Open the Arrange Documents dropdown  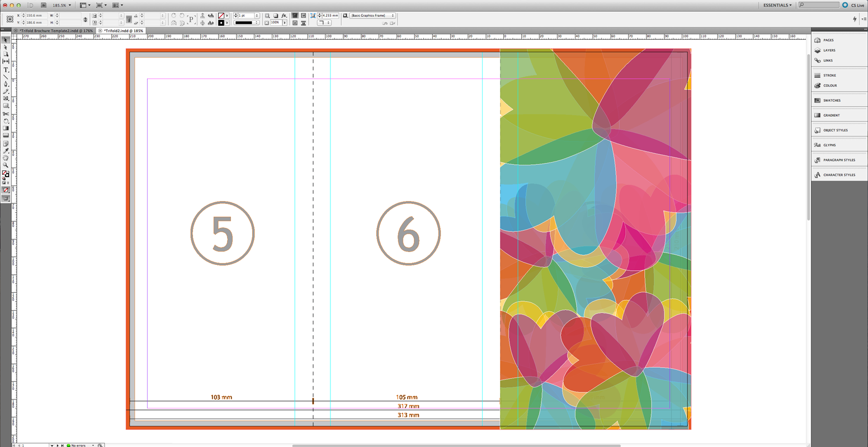click(117, 5)
